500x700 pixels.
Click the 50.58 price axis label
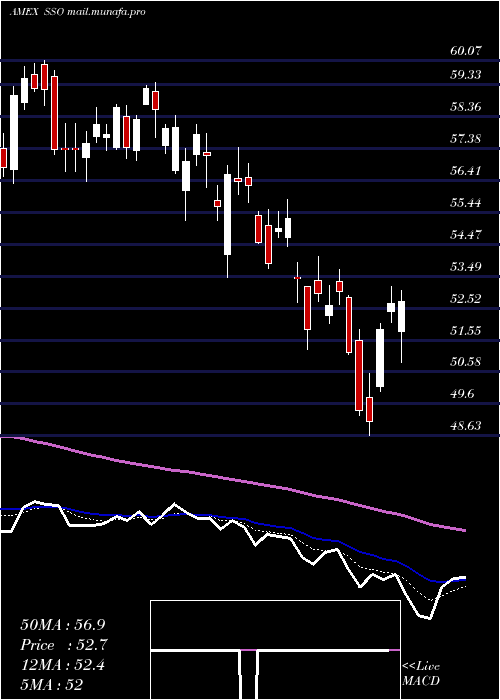point(466,361)
